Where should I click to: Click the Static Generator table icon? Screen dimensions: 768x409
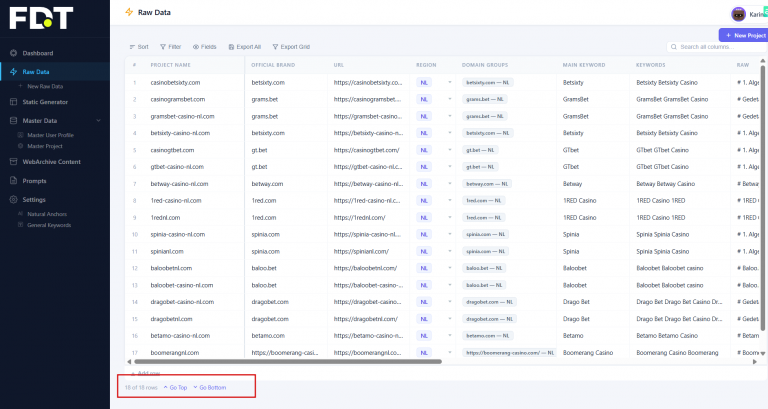click(x=14, y=102)
